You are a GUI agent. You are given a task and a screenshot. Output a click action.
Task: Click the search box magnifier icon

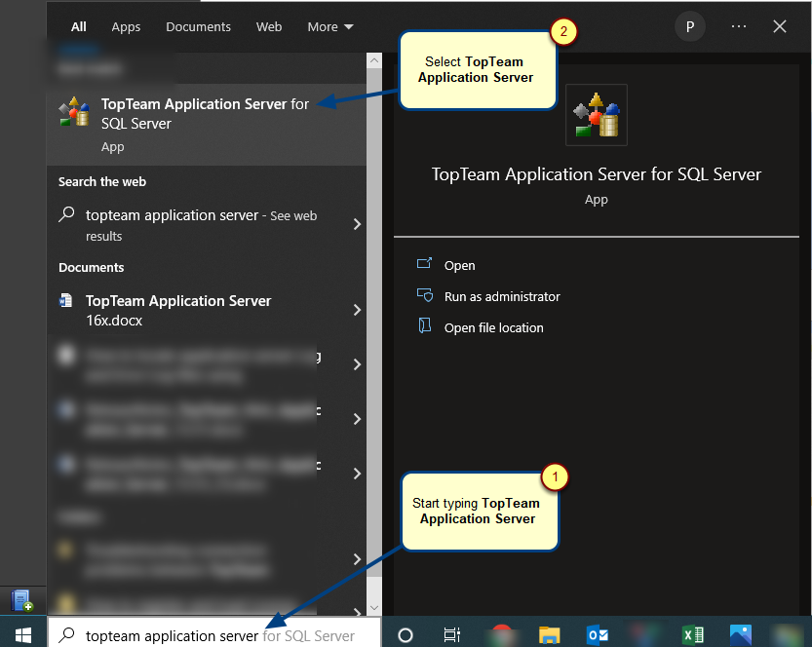[67, 634]
